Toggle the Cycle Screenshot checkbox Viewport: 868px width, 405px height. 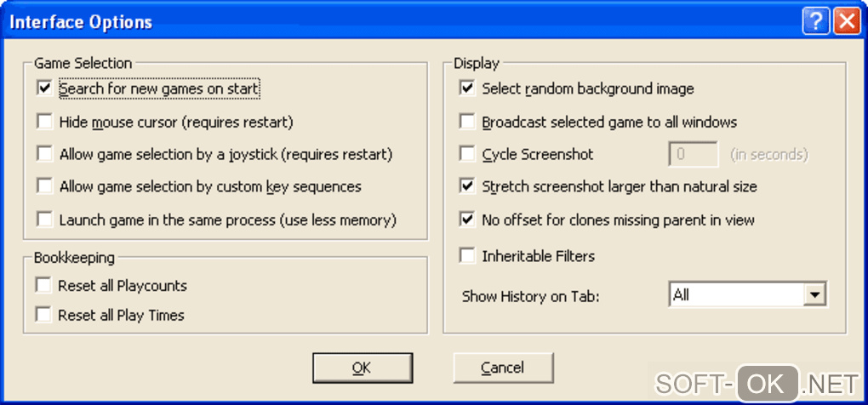tap(467, 154)
